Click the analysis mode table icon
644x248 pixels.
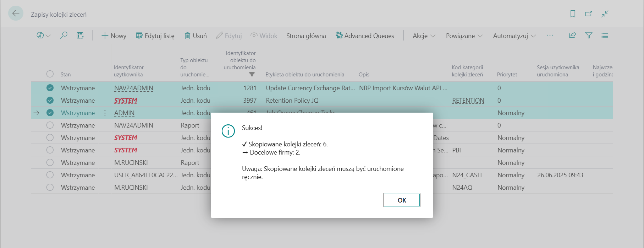point(80,36)
